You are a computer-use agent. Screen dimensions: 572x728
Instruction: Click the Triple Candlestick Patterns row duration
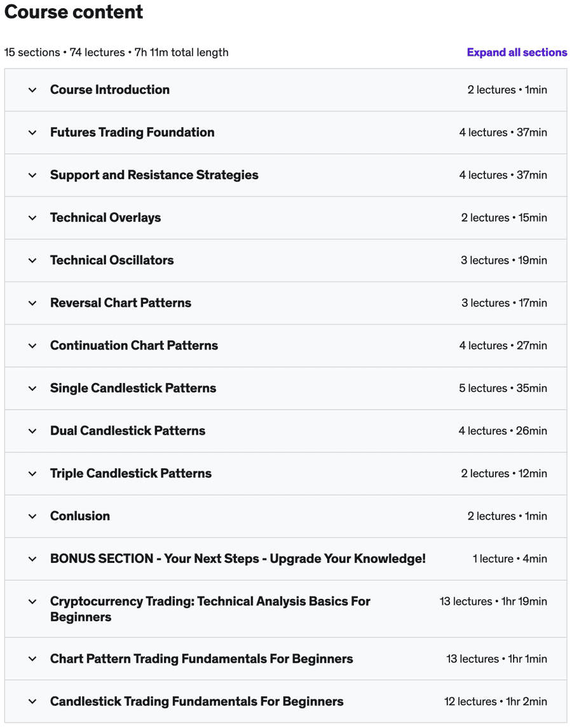pyautogui.click(x=504, y=473)
